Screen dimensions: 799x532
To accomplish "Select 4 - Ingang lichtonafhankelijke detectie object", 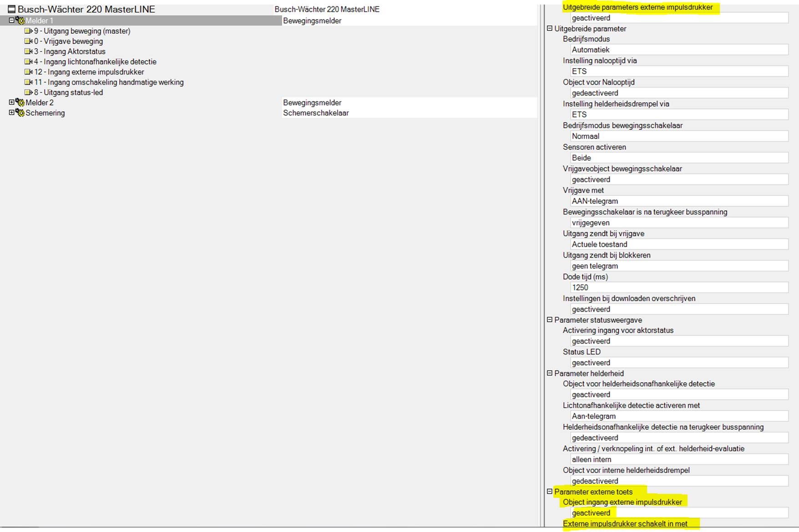I will (x=96, y=61).
